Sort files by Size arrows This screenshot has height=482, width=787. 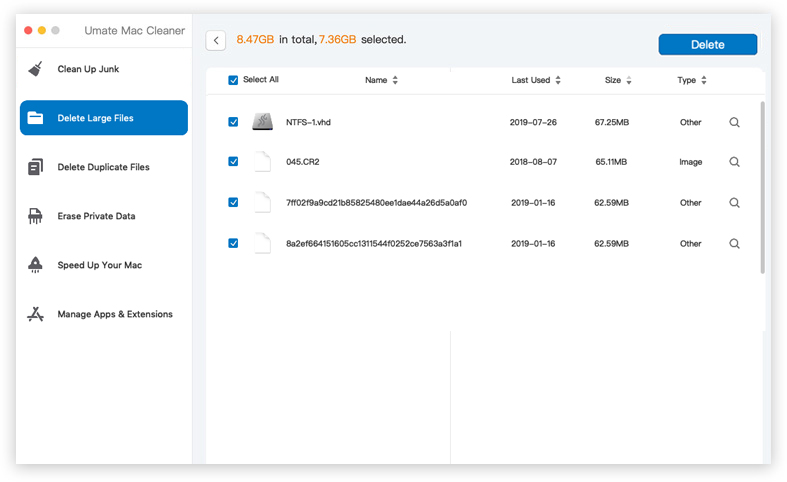pos(628,80)
